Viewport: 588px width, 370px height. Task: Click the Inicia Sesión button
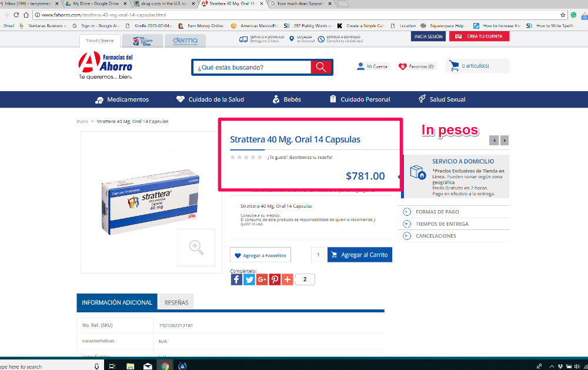(x=428, y=36)
